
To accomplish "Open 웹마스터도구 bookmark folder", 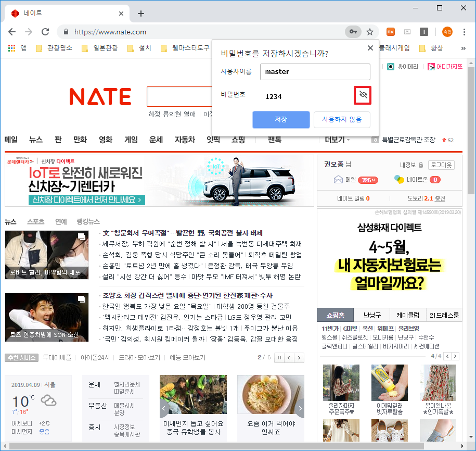I will pos(185,48).
